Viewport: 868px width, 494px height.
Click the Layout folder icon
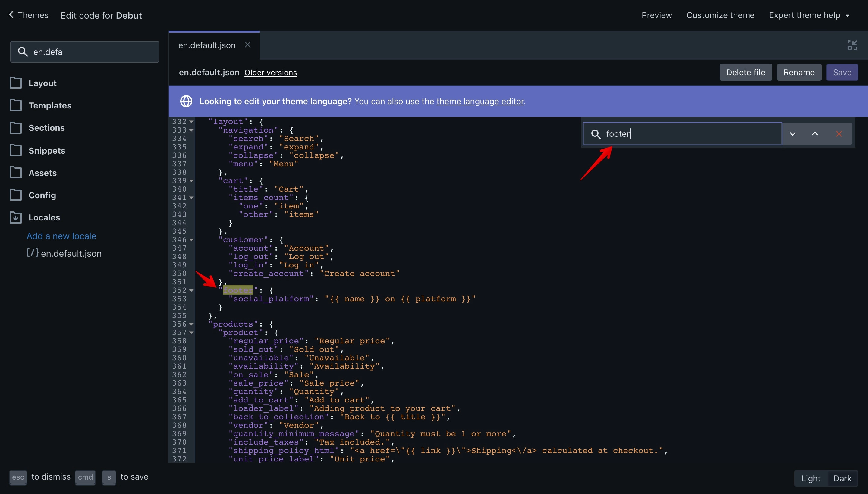16,83
